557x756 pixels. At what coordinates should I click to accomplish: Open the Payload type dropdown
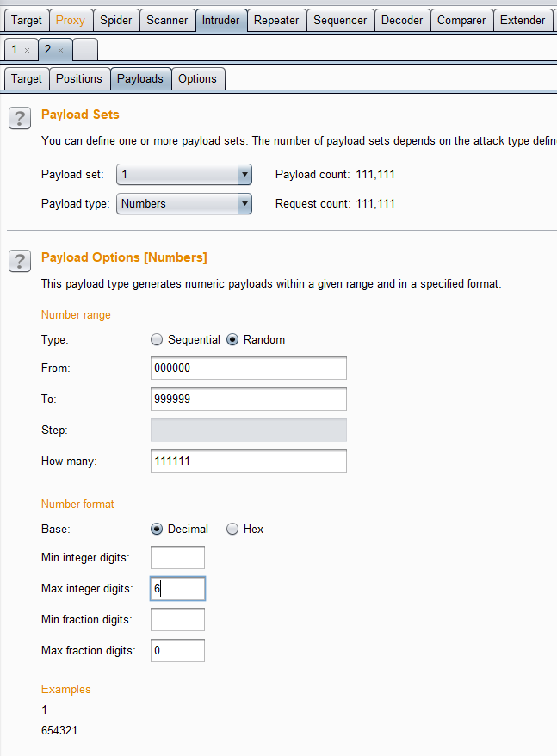click(183, 203)
